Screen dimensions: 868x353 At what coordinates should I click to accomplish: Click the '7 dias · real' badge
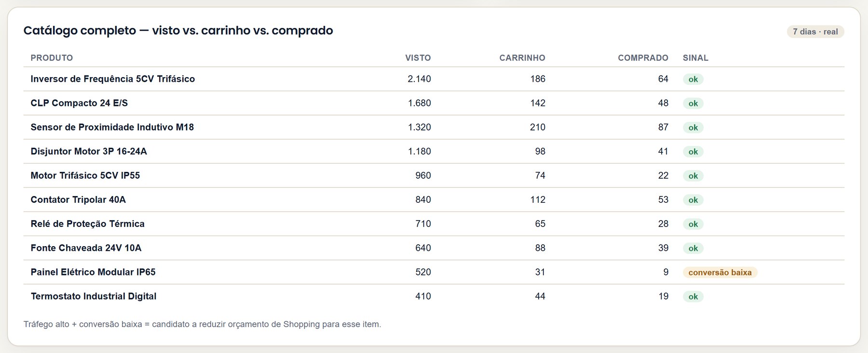pos(815,32)
